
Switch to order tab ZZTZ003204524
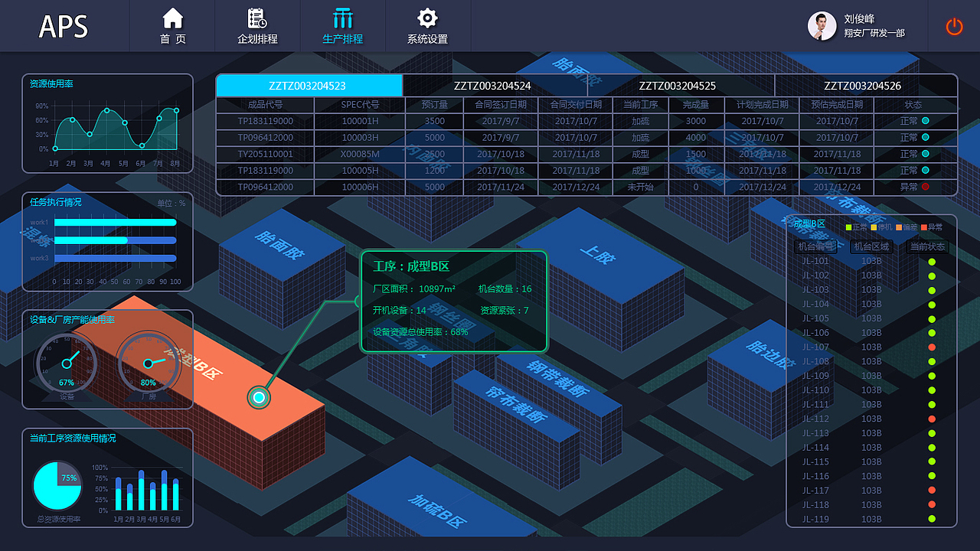coord(494,86)
